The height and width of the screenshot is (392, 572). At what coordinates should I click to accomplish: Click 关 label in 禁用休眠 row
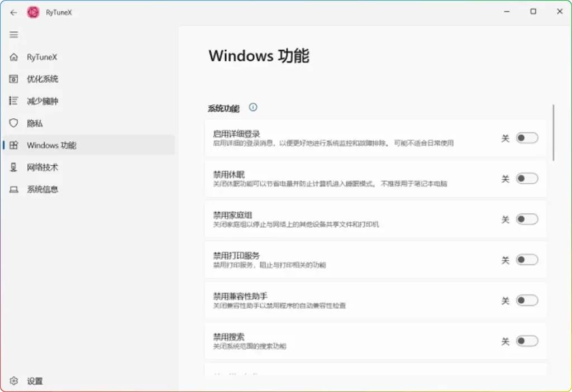505,179
